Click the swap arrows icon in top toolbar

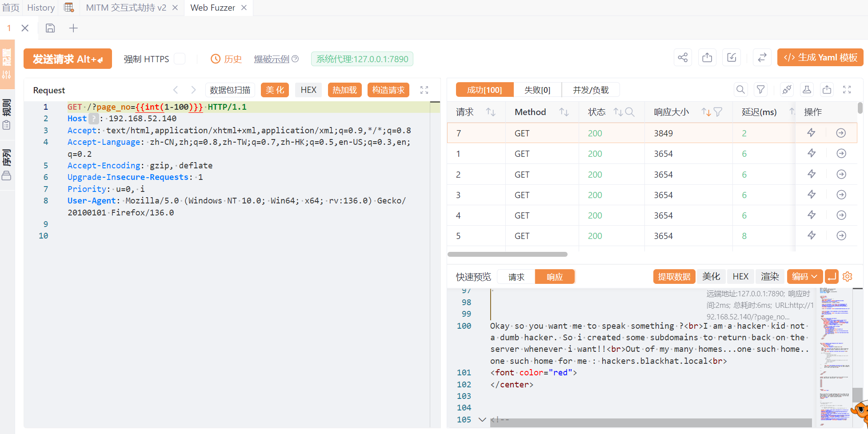pos(762,58)
